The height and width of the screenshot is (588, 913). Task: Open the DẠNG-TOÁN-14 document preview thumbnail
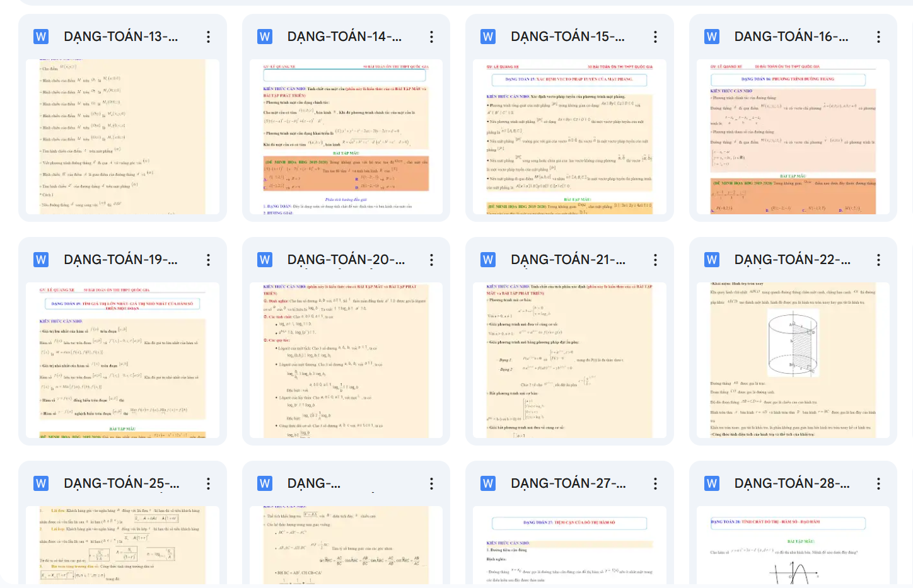pyautogui.click(x=346, y=137)
